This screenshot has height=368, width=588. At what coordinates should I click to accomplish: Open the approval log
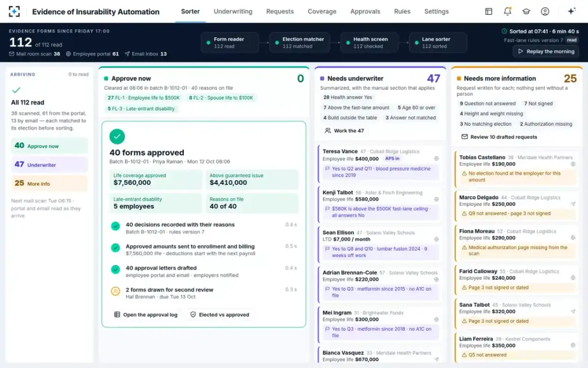146,315
